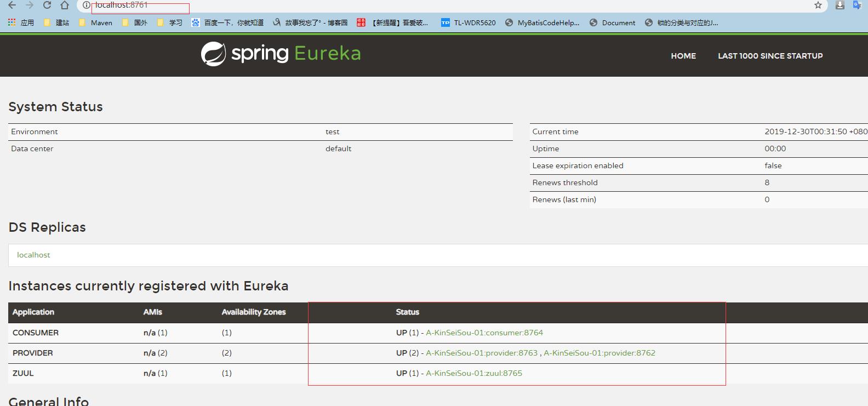
Task: Select the ZUUL application cell
Action: 23,373
